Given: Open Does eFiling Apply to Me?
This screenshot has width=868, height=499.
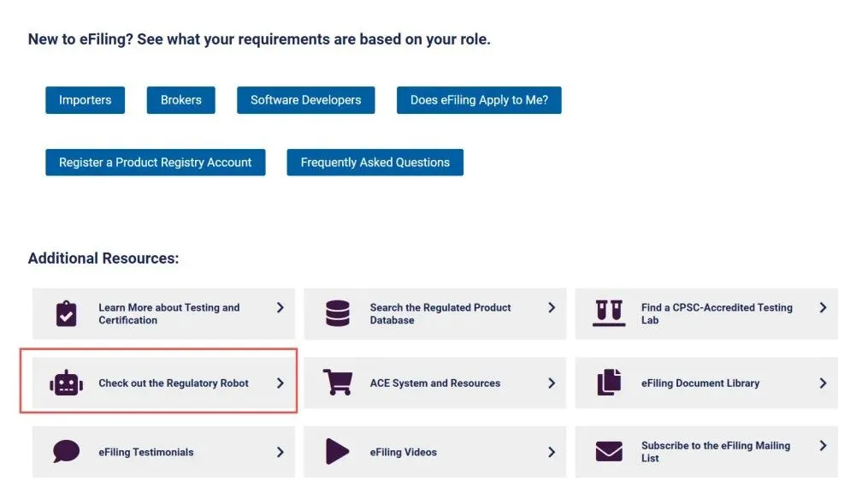Looking at the screenshot, I should (x=479, y=100).
